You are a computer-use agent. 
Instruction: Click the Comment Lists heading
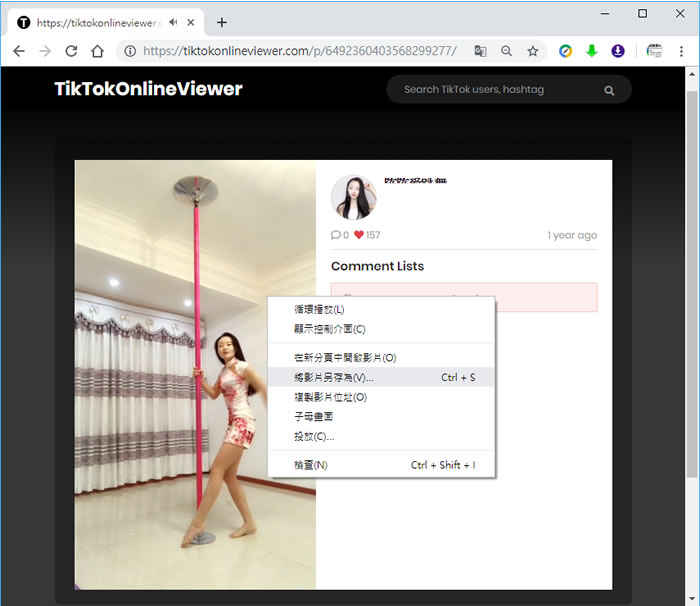pos(377,266)
